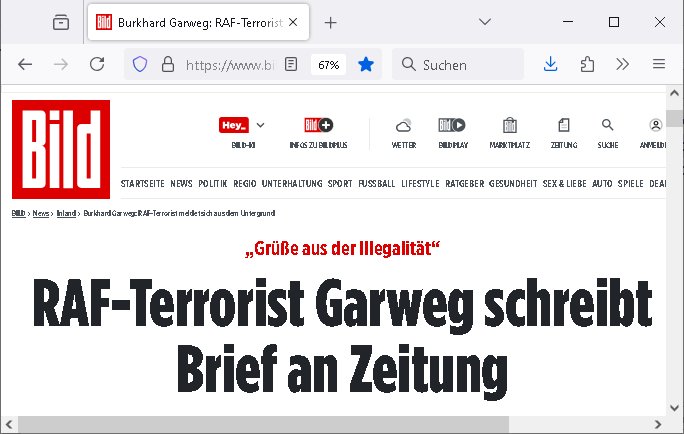Screen dimensions: 684x434
Task: Reload the current page
Action: coord(97,64)
